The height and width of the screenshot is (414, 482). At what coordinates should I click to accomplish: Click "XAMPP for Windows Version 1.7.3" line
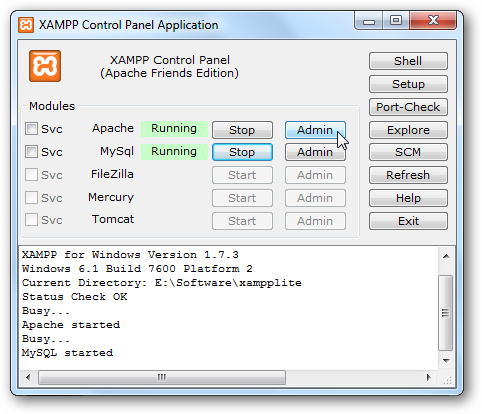click(x=130, y=255)
